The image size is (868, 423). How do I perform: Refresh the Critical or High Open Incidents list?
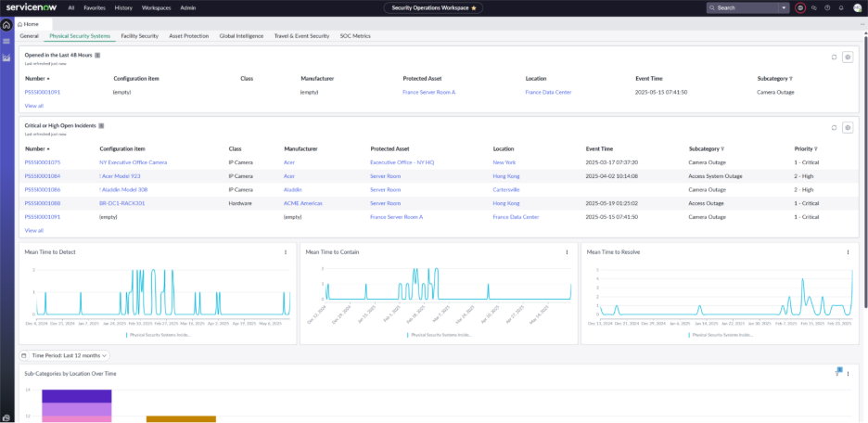[x=835, y=127]
